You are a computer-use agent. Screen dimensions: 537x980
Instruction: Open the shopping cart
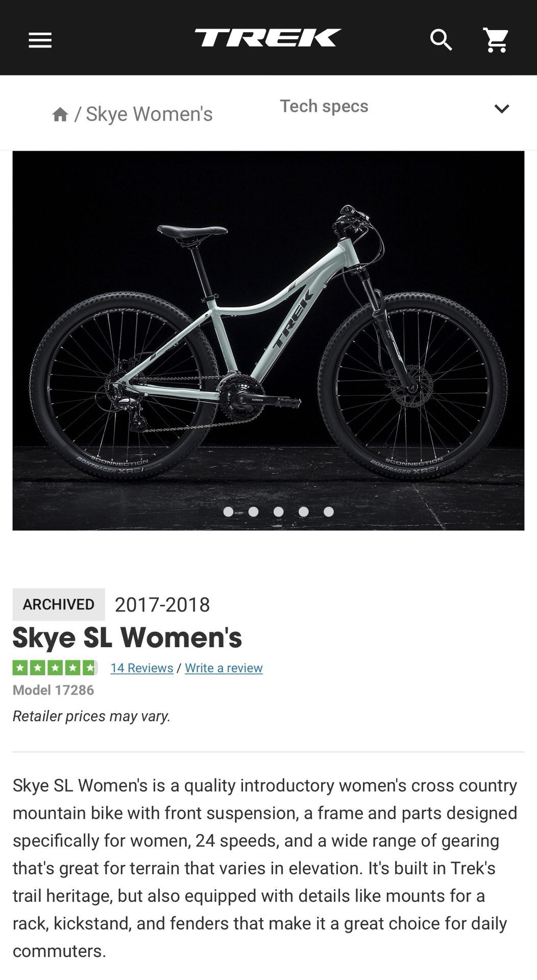pos(496,40)
